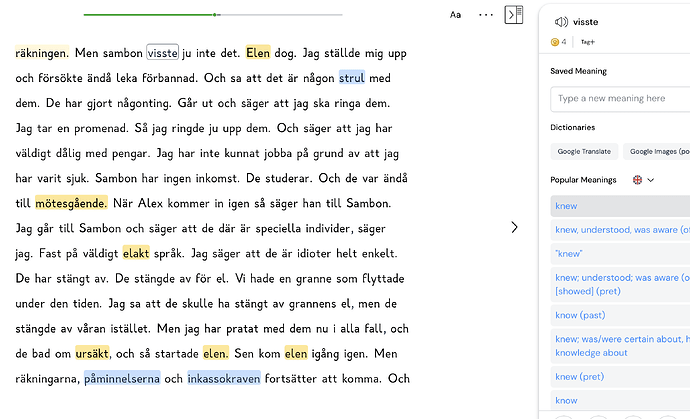Viewport: 690px width, 419px height.
Task: Click blue word 'inkassokraven'
Action: [x=224, y=379]
